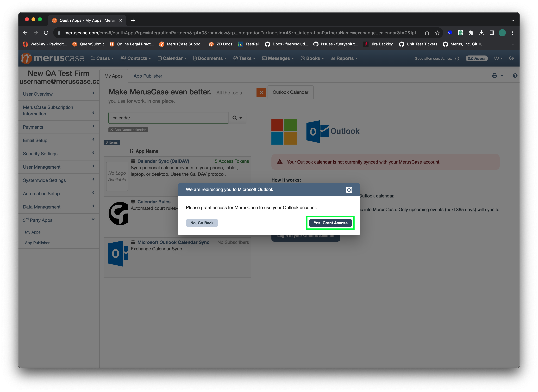Image resolution: width=538 pixels, height=392 pixels.
Task: Open the Books menu
Action: (x=312, y=58)
